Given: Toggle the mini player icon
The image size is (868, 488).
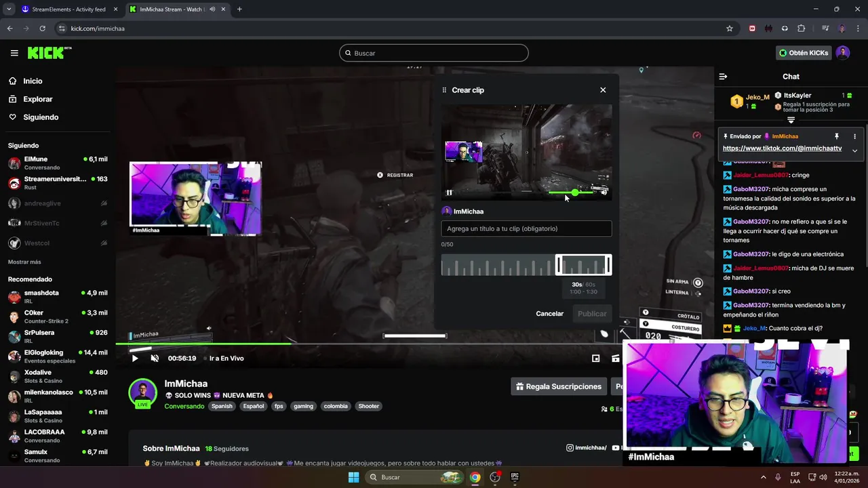Looking at the screenshot, I should (x=595, y=359).
